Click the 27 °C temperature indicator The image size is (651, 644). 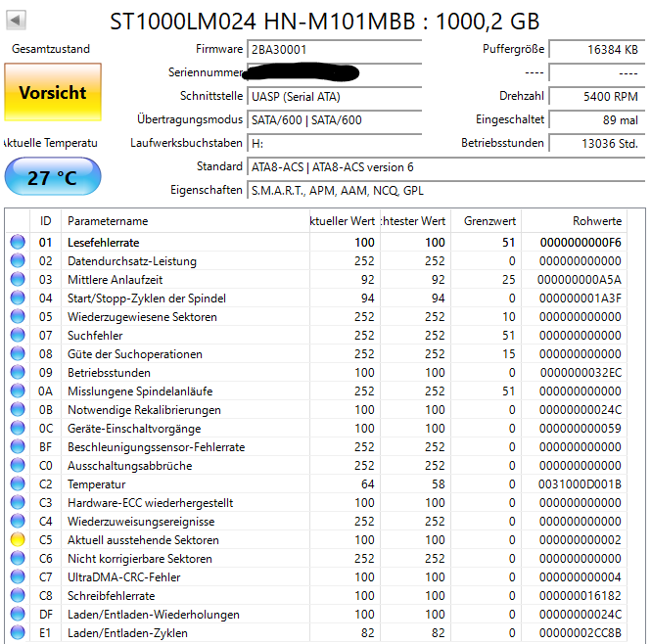pyautogui.click(x=53, y=176)
